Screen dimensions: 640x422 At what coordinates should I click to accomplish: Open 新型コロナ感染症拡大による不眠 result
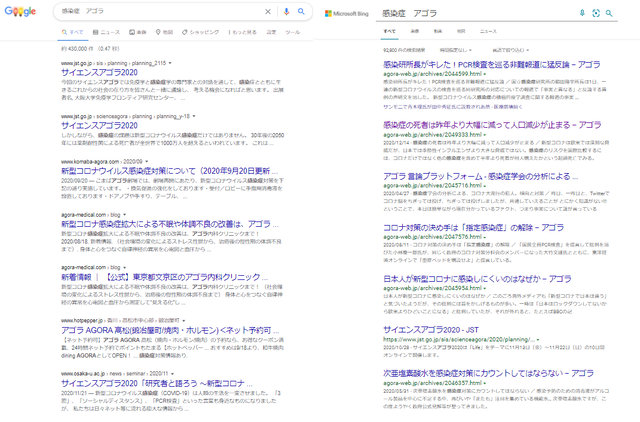[x=170, y=224]
